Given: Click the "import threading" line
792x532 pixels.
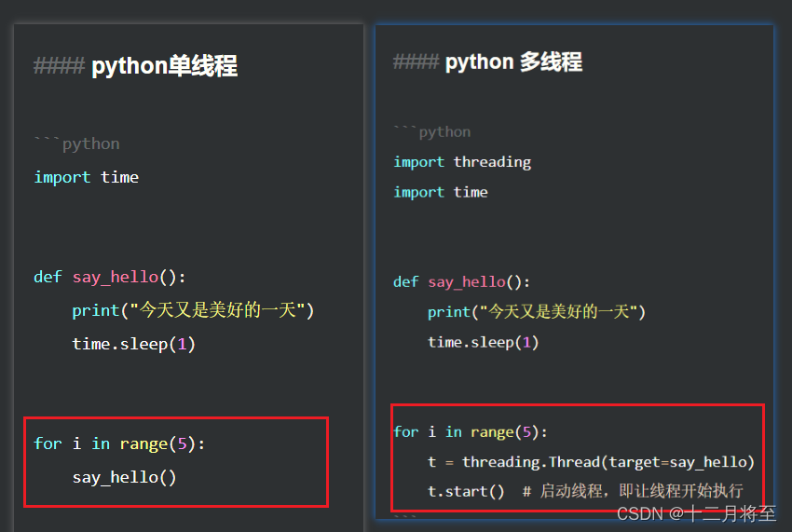Looking at the screenshot, I should point(462,162).
